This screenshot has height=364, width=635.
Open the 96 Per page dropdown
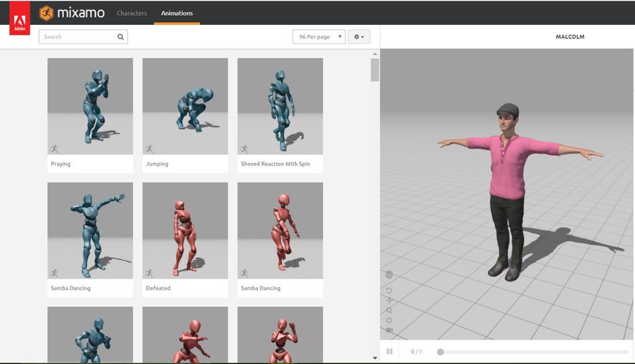(319, 37)
